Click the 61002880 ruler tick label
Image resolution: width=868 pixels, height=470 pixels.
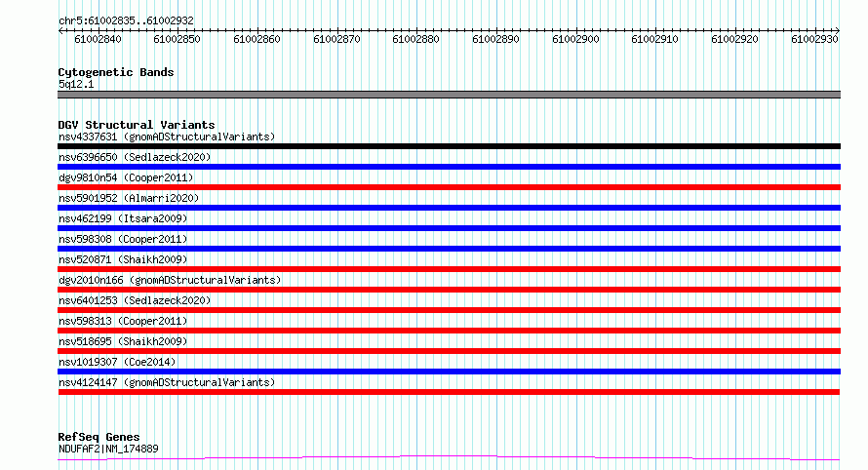(x=415, y=39)
